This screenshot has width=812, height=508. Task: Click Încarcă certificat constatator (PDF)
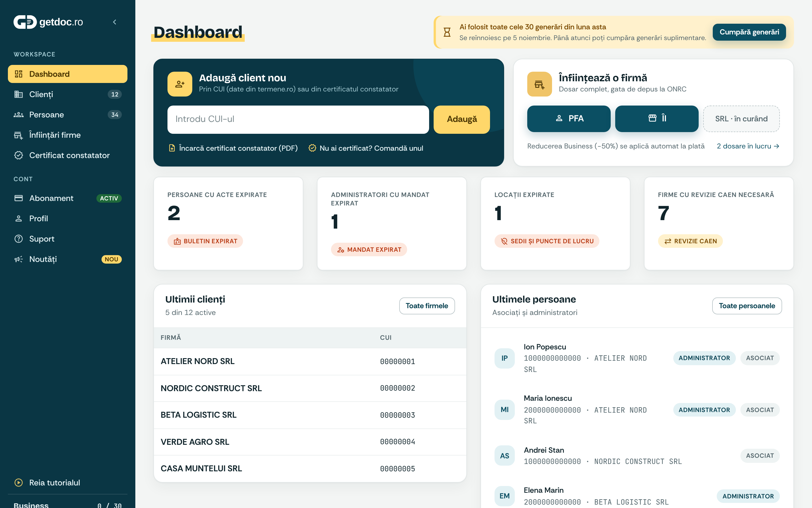(233, 148)
